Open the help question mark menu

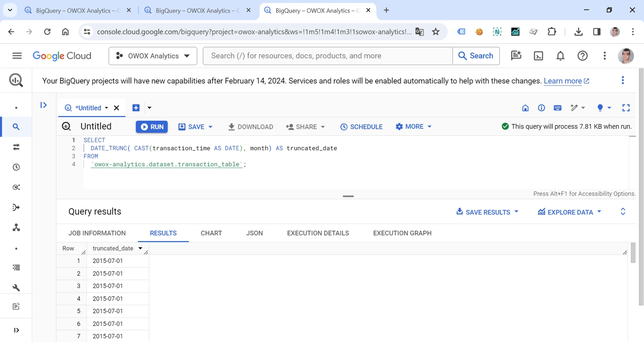point(583,56)
